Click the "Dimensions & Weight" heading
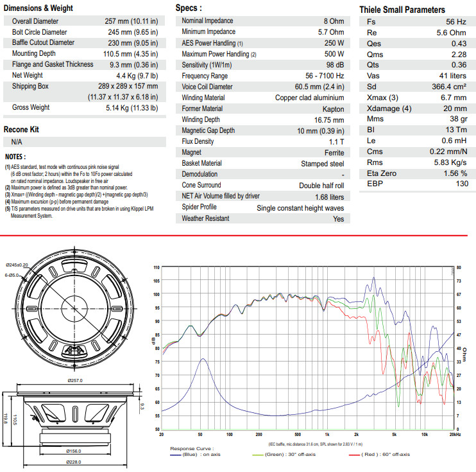 pos(38,8)
